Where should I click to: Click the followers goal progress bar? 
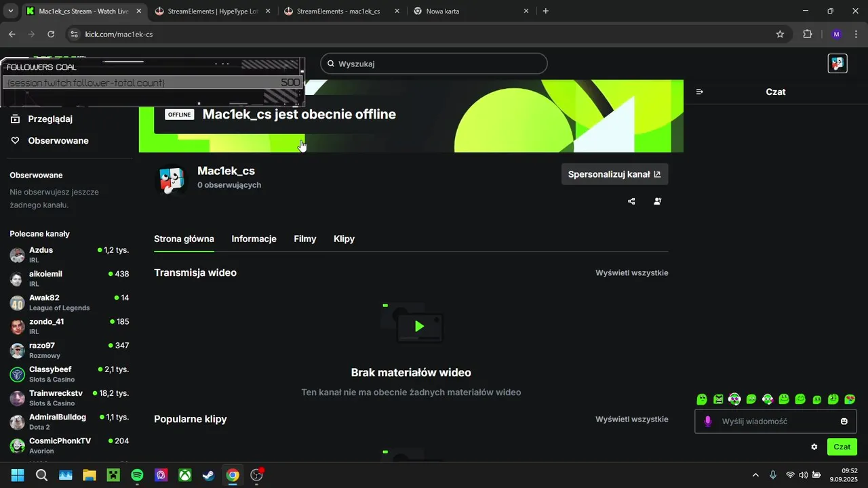153,83
